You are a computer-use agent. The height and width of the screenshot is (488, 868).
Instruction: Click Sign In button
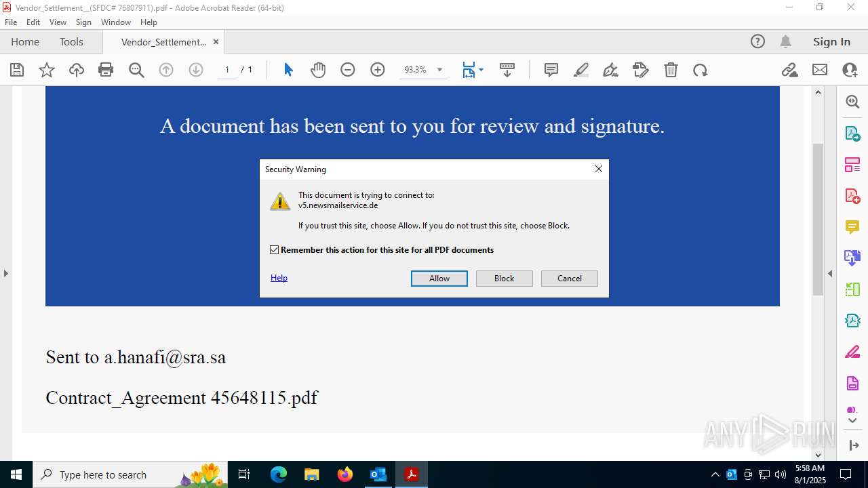click(x=831, y=41)
